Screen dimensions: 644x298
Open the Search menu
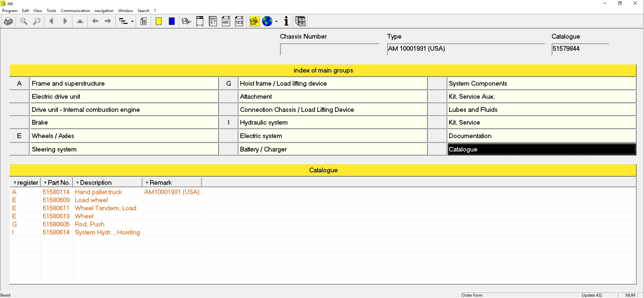click(143, 11)
